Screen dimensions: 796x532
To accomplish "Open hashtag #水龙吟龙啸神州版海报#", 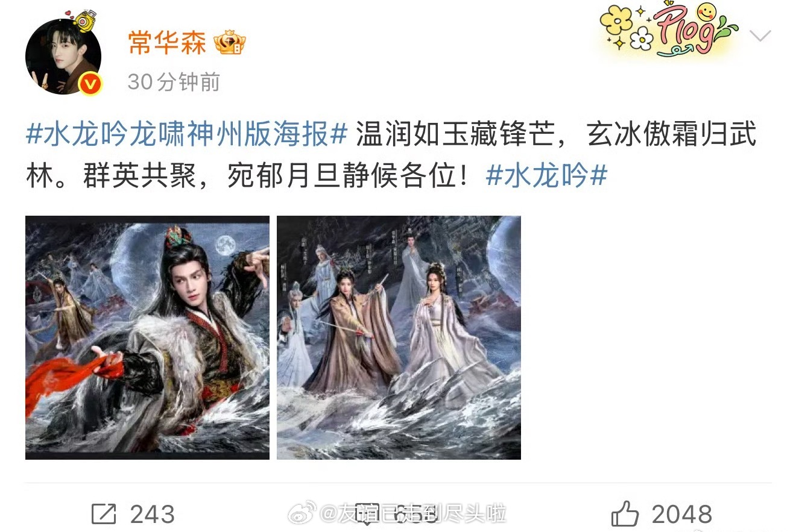I will pyautogui.click(x=188, y=134).
